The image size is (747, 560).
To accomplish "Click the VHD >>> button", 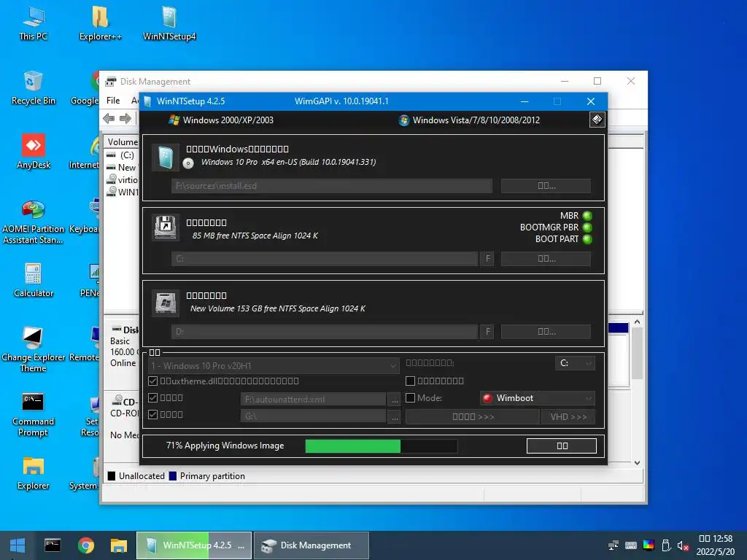I will [568, 416].
